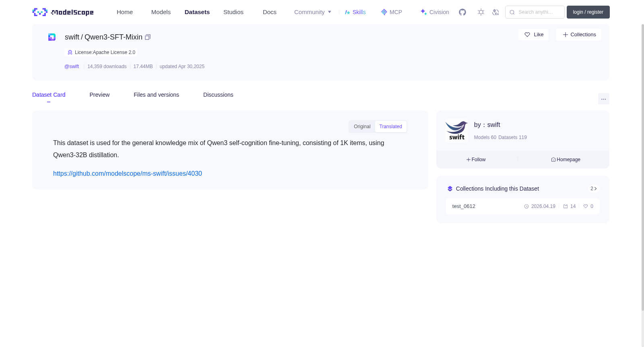Open the Civision link in the navbar
Viewport: 644px width, 347px height.
[x=435, y=12]
